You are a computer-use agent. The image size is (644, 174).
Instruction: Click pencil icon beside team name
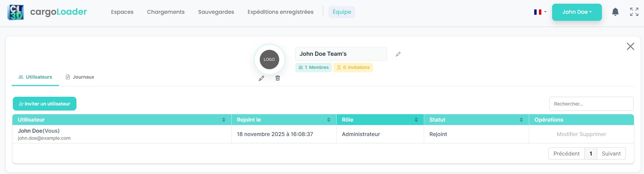[398, 54]
